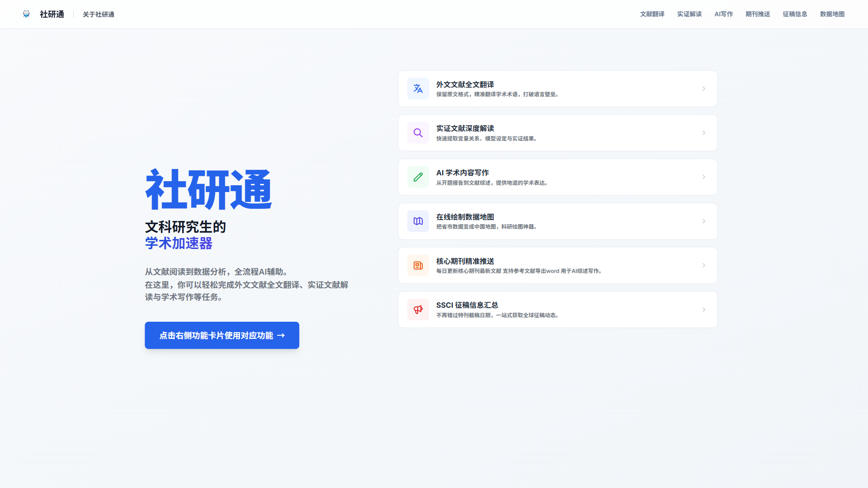The width and height of the screenshot is (868, 488).
Task: Open the 期刊推送 nav menu item
Action: (x=757, y=14)
